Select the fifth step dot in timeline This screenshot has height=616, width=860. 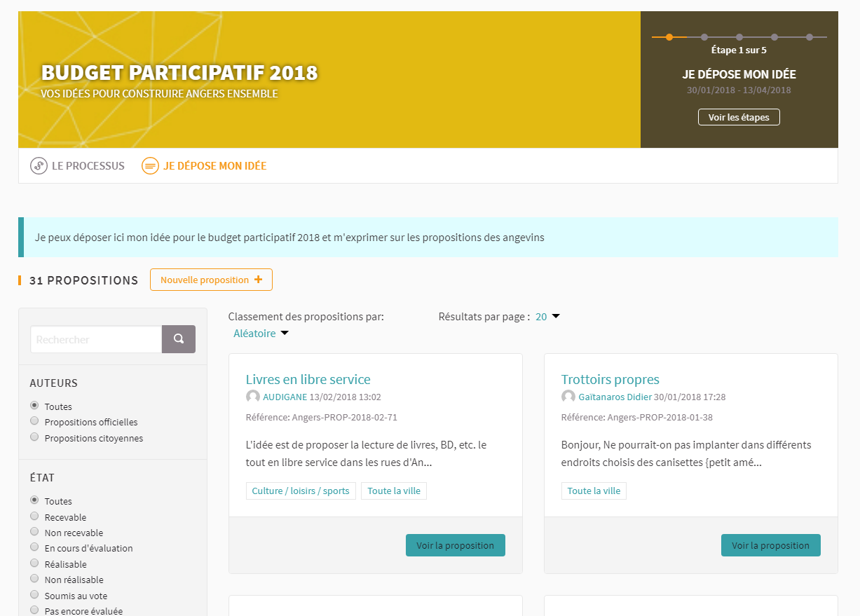click(810, 37)
